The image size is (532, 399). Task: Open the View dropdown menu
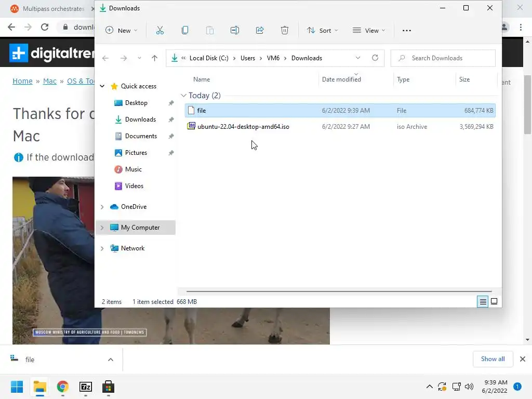(x=369, y=31)
